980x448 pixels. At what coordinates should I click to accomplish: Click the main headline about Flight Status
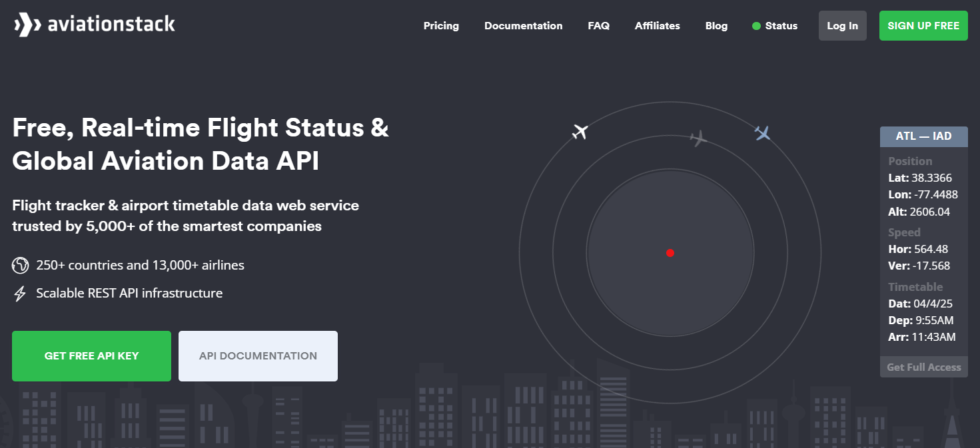pos(201,144)
